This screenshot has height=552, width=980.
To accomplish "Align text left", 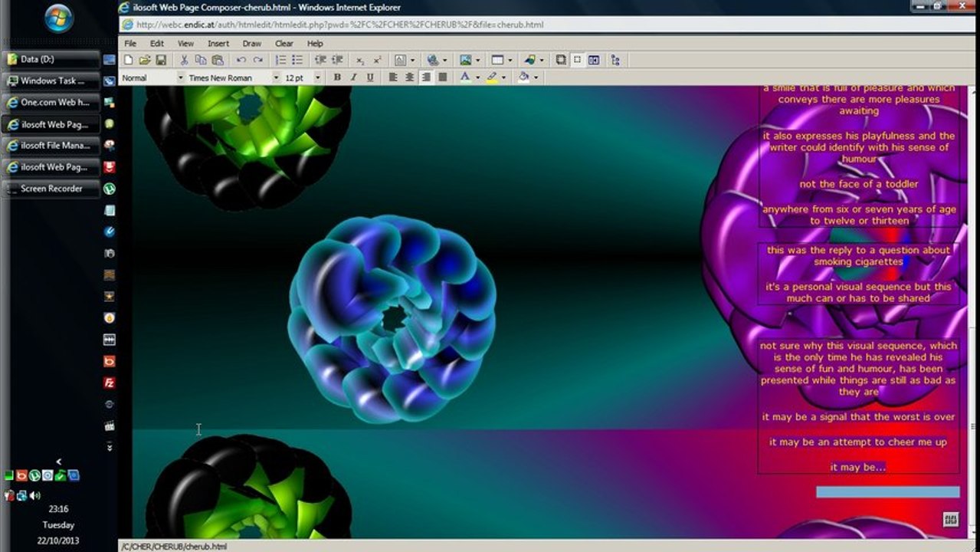I will (x=393, y=77).
